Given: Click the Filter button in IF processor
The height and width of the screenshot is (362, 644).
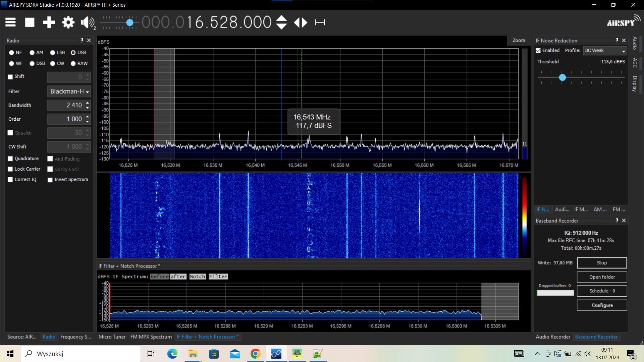Looking at the screenshot, I should click(218, 277).
